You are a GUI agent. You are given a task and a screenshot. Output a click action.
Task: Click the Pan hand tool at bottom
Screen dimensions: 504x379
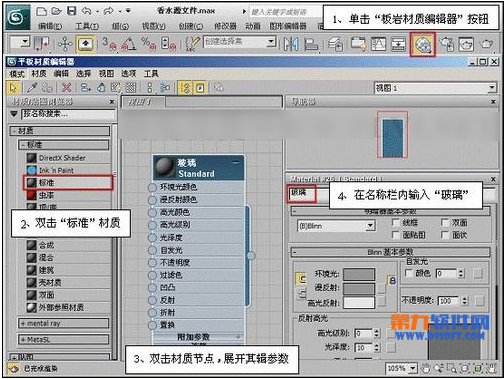pyautogui.click(x=425, y=368)
